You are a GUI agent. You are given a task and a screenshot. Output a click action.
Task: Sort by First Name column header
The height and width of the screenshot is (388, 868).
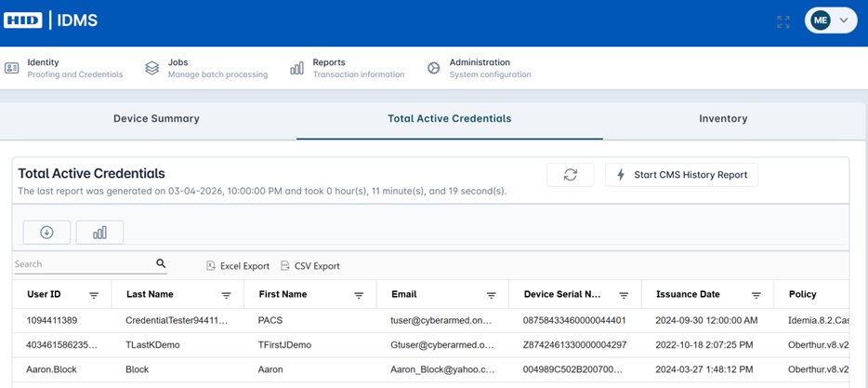(283, 294)
